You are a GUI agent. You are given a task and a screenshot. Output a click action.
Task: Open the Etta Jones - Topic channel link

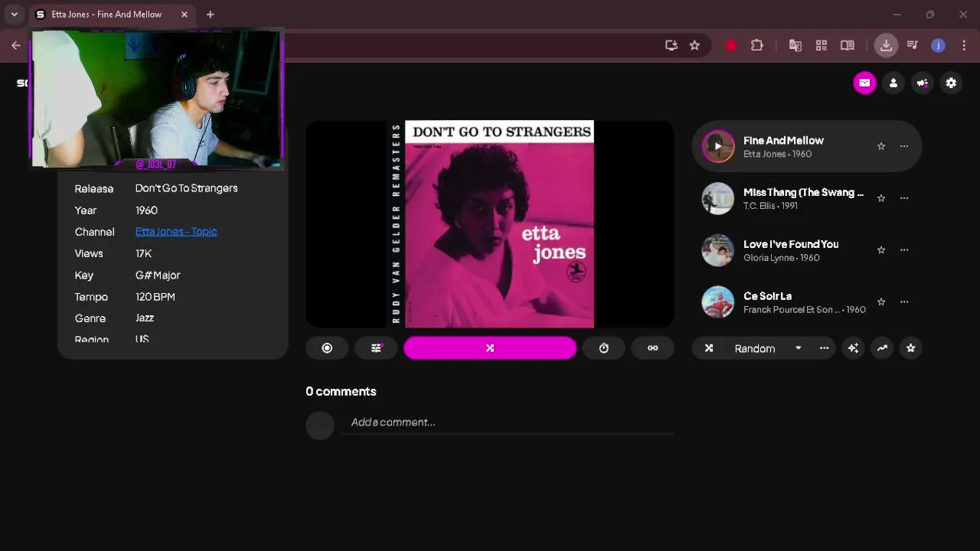[x=176, y=231]
